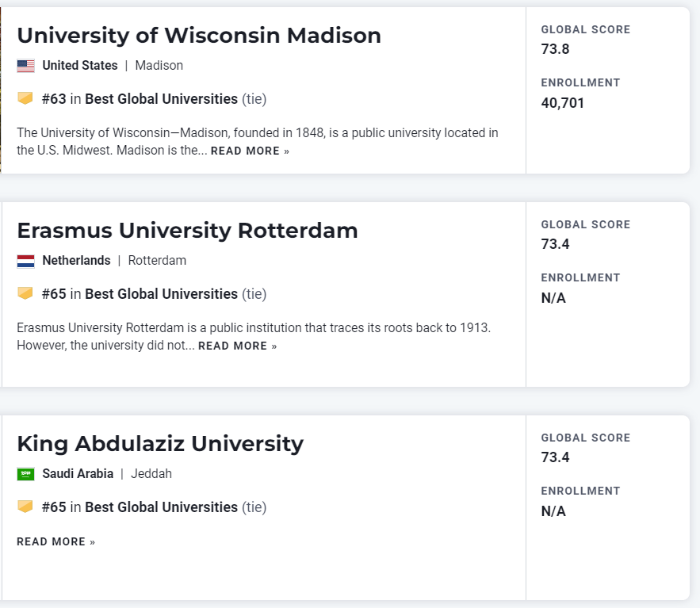Click the Madison city label

click(x=159, y=66)
